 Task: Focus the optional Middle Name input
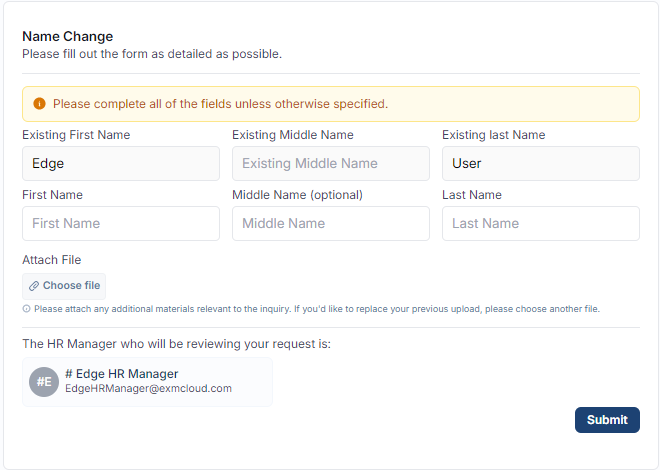coord(331,224)
